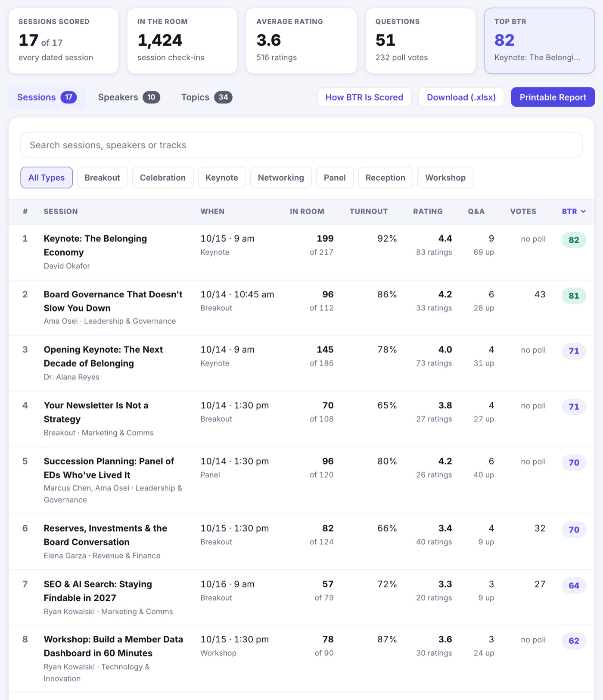
Task: Switch to the Sessions tab
Action: coord(47,97)
